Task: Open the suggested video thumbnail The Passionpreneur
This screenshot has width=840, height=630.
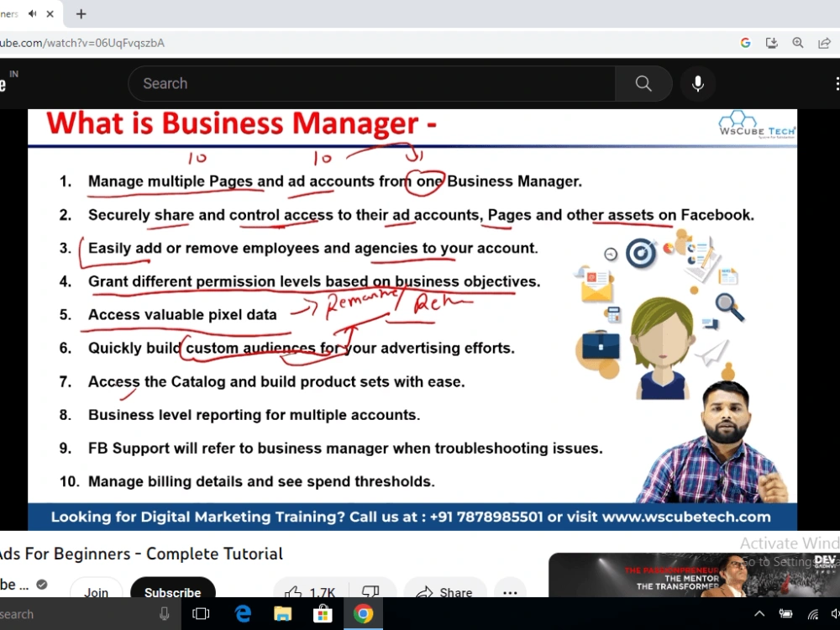Action: tap(695, 575)
